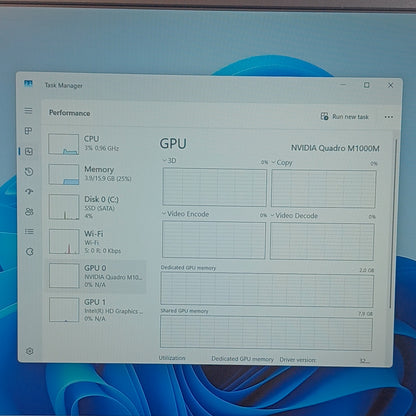Select the Performance page icon
The image size is (416, 416).
29,152
